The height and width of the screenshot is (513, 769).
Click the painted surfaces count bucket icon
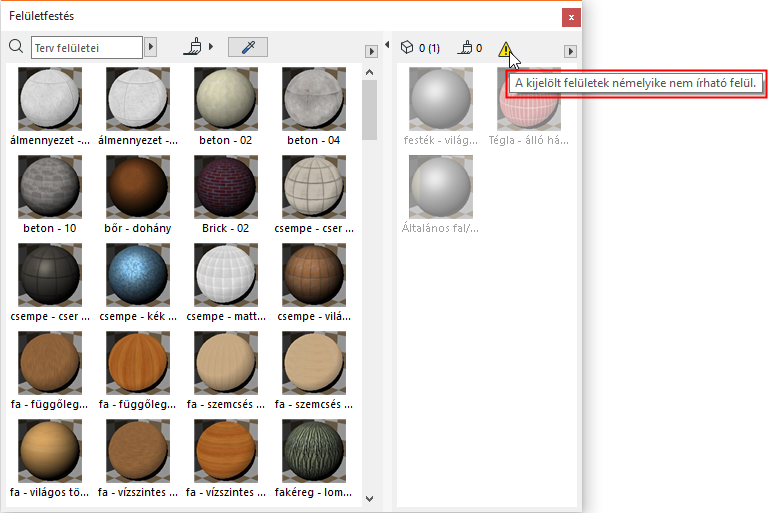[x=465, y=47]
